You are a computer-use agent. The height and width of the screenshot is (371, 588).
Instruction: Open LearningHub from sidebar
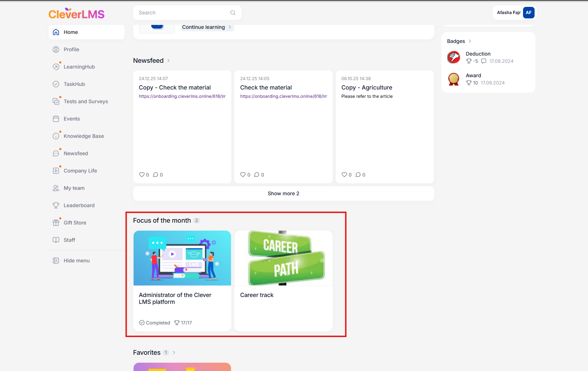[87, 67]
